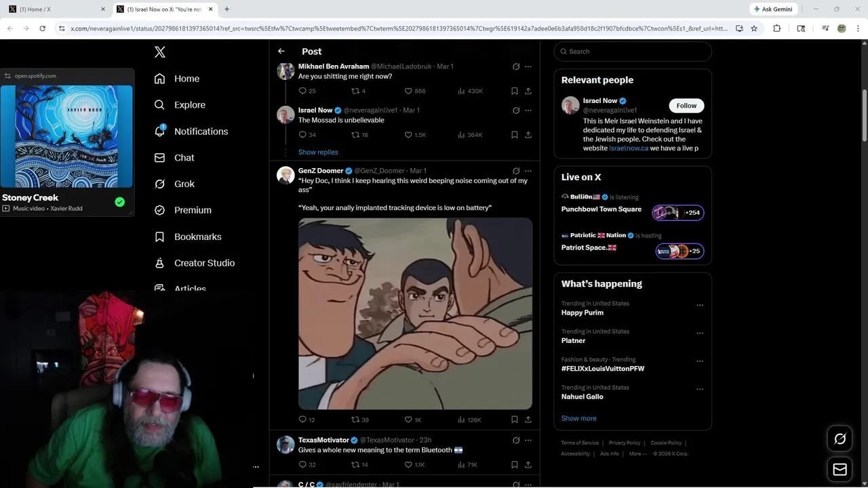Open the floating Grok button
868x488 pixels.
tap(840, 439)
